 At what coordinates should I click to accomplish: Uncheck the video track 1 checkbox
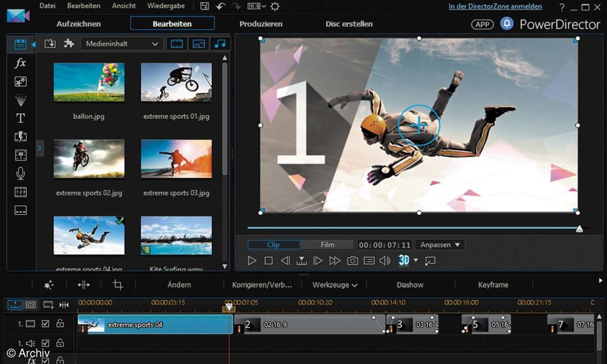pyautogui.click(x=46, y=324)
